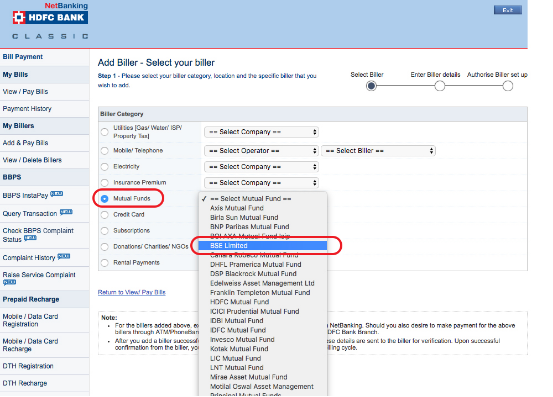Choose Edelweiss Asset Management Ltd option

point(263,283)
